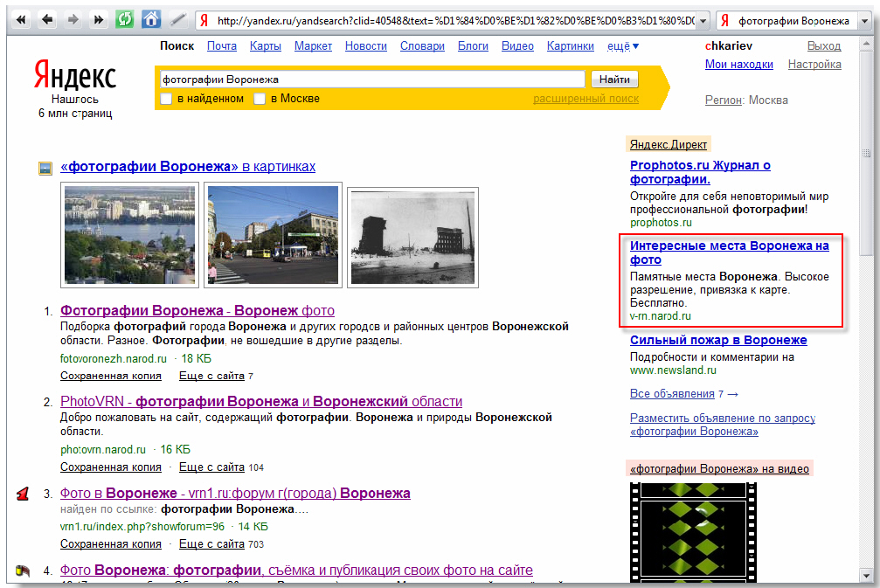880x588 pixels.
Task: Go forward with the Forward arrow
Action: click(x=73, y=20)
